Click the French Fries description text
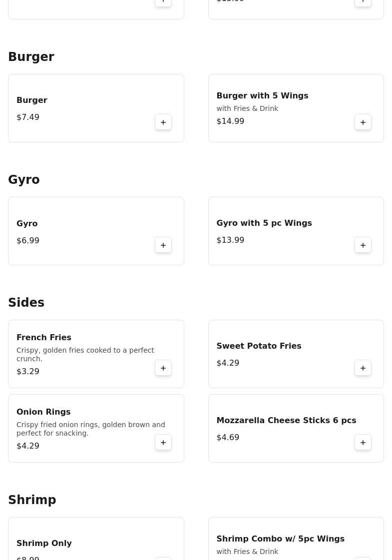This screenshot has width=392, height=560. (x=85, y=354)
